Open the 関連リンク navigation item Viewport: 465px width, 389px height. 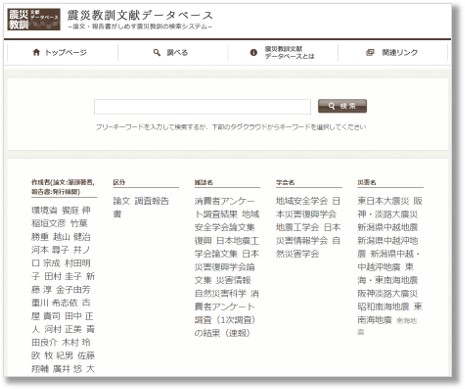click(x=393, y=53)
